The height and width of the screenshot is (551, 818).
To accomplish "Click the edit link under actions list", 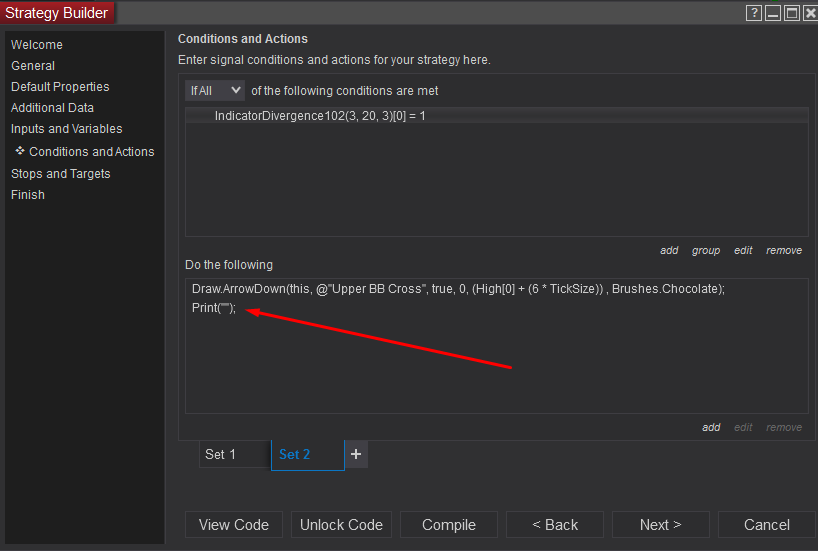I will (x=743, y=427).
